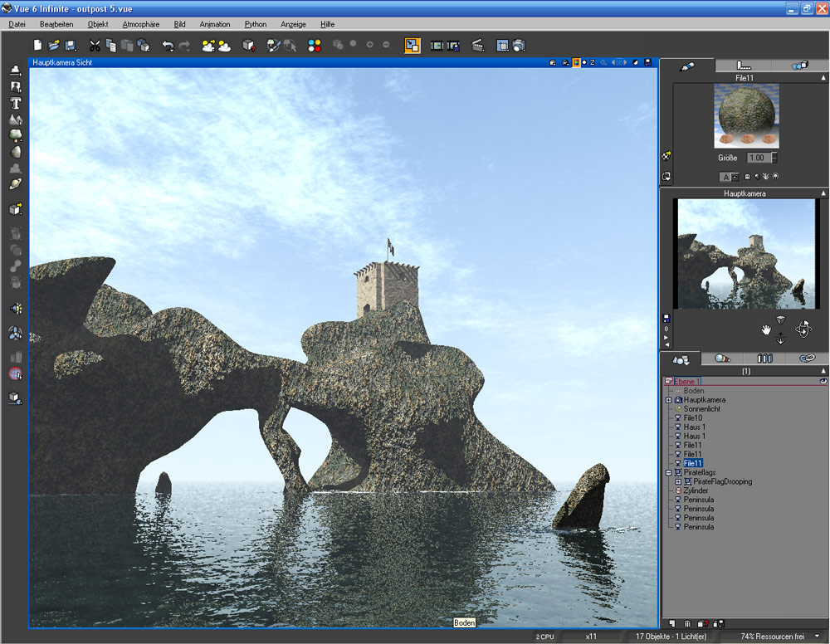The height and width of the screenshot is (644, 830).
Task: Click the Undo arrow in top toolbar
Action: pos(167,46)
